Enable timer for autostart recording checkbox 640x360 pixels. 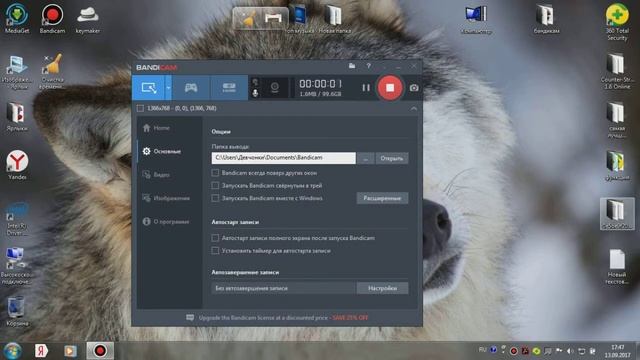(x=215, y=251)
